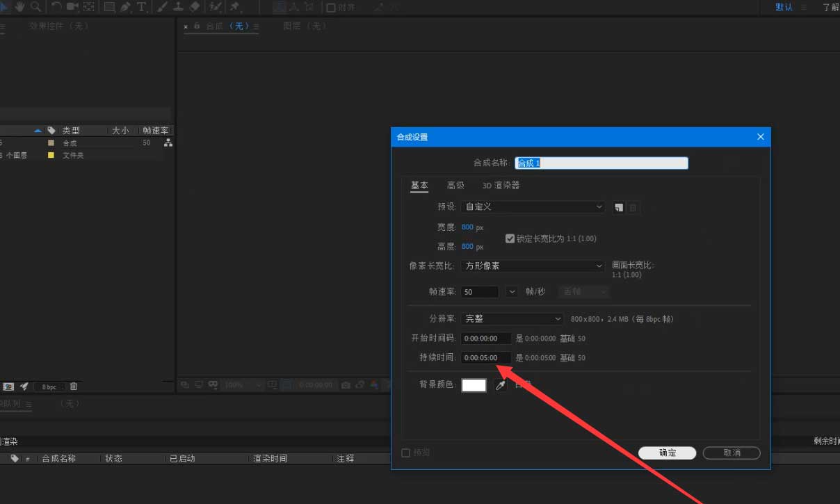Switch to the 高级 tab

click(x=455, y=185)
